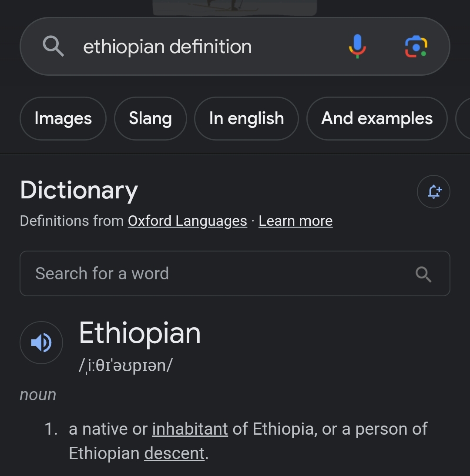This screenshot has height=476, width=470.
Task: Open the Oxford Languages source link
Action: (x=187, y=221)
